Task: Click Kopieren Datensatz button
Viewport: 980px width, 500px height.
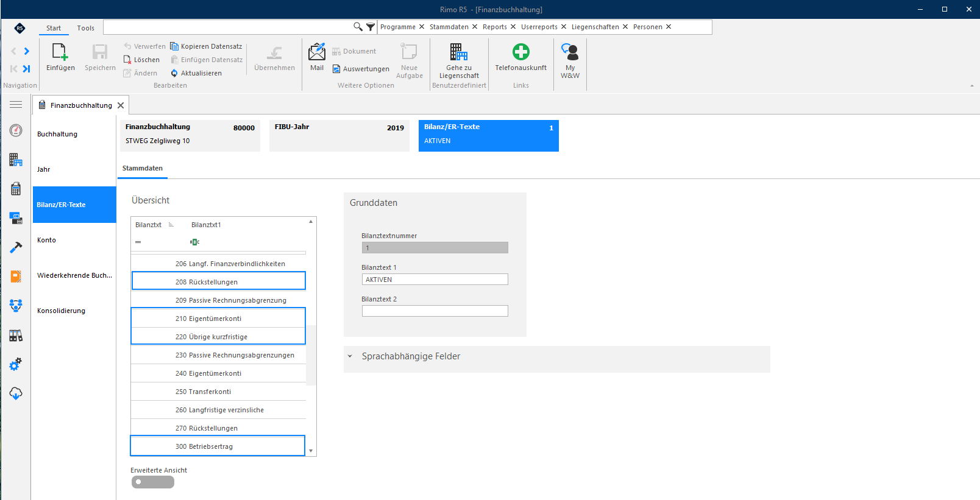Action: coord(206,46)
